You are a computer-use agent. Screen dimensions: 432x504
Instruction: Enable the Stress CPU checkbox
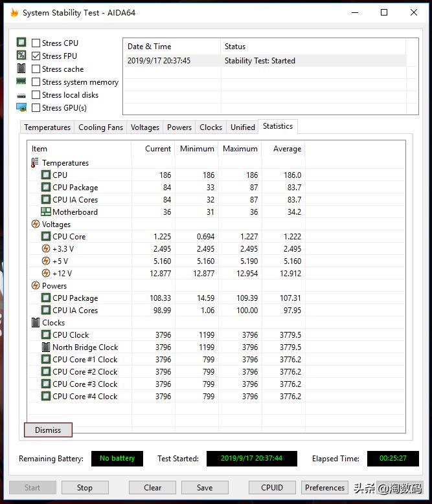36,43
